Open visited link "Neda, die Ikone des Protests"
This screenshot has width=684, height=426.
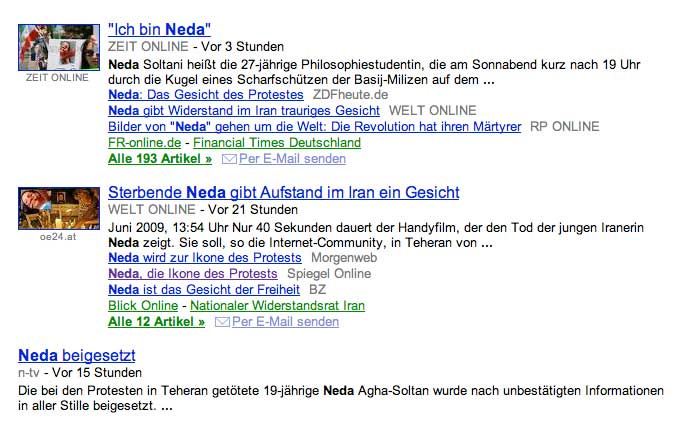pos(192,273)
